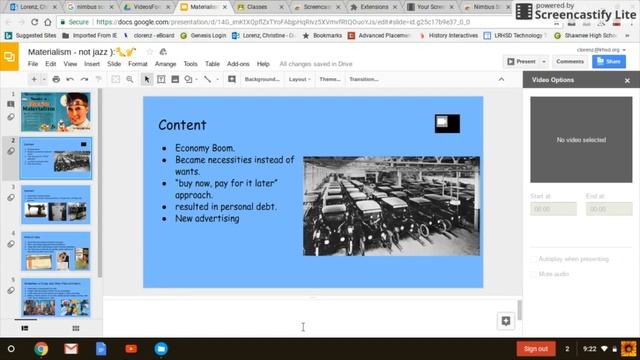Screen dimensions: 640x360
Task: Activate the paint format tool
Action: click(98, 79)
